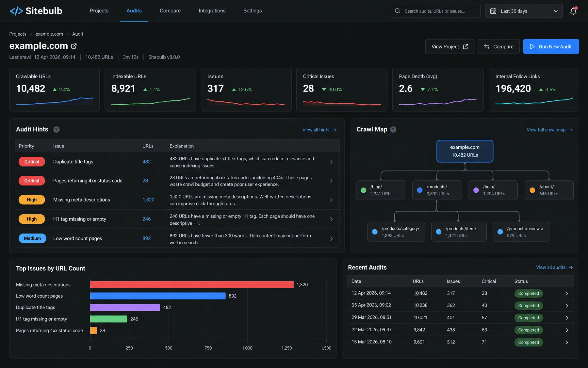Open the View all audits link
This screenshot has height=368, width=588.
tap(554, 267)
